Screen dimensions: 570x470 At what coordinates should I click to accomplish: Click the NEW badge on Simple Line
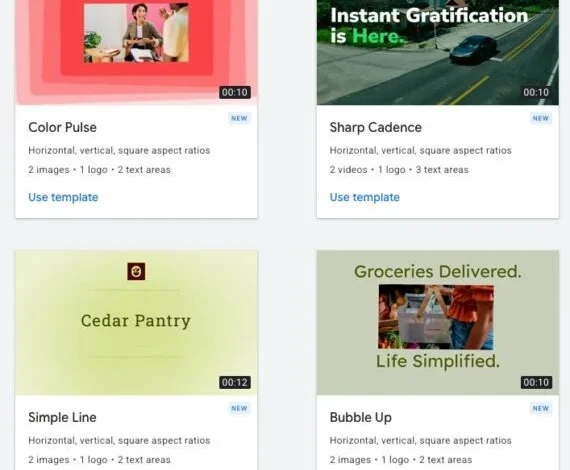[239, 408]
